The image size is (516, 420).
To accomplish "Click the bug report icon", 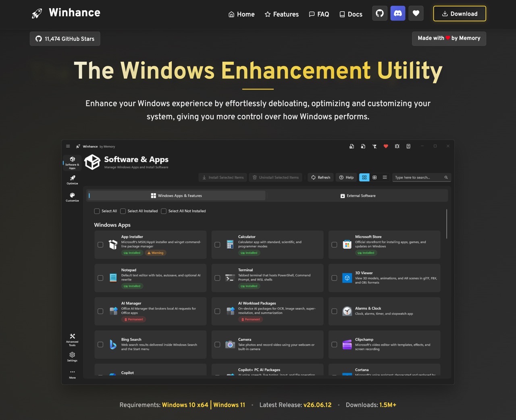I will tap(397, 146).
